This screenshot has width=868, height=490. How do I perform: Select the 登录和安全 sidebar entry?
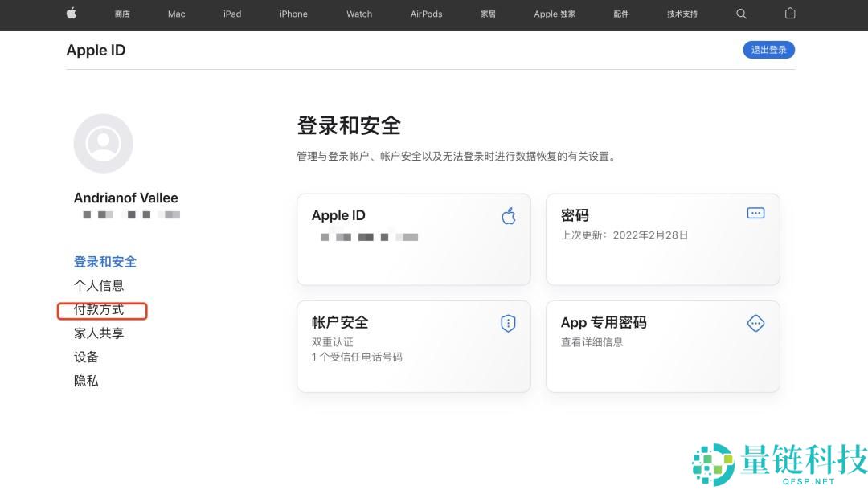coord(105,261)
